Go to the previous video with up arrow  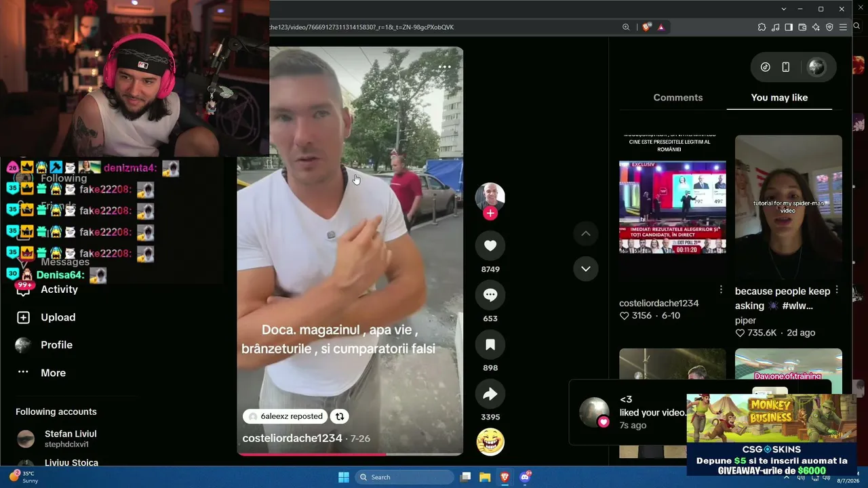(x=586, y=234)
